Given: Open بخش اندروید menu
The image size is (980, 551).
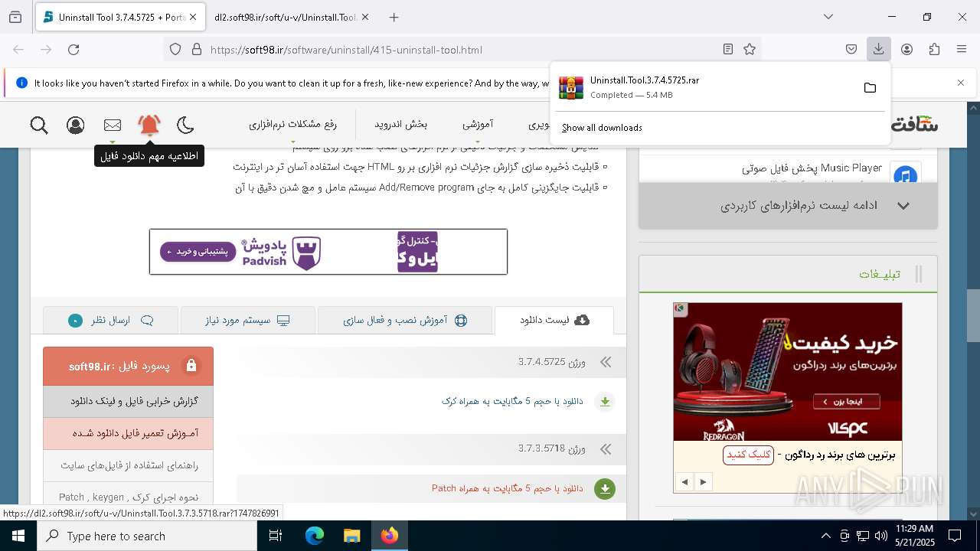Looking at the screenshot, I should (x=401, y=124).
